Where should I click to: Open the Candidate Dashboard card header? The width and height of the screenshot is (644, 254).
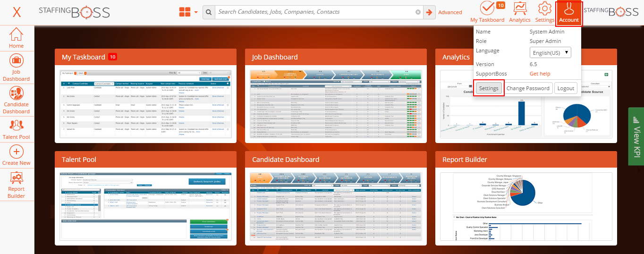pyautogui.click(x=336, y=160)
